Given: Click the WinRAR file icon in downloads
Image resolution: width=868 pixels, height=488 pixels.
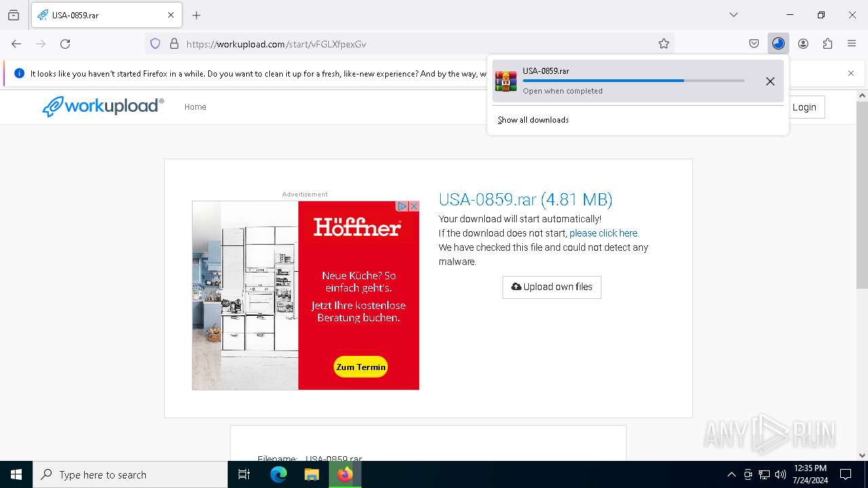Looking at the screenshot, I should [x=506, y=81].
